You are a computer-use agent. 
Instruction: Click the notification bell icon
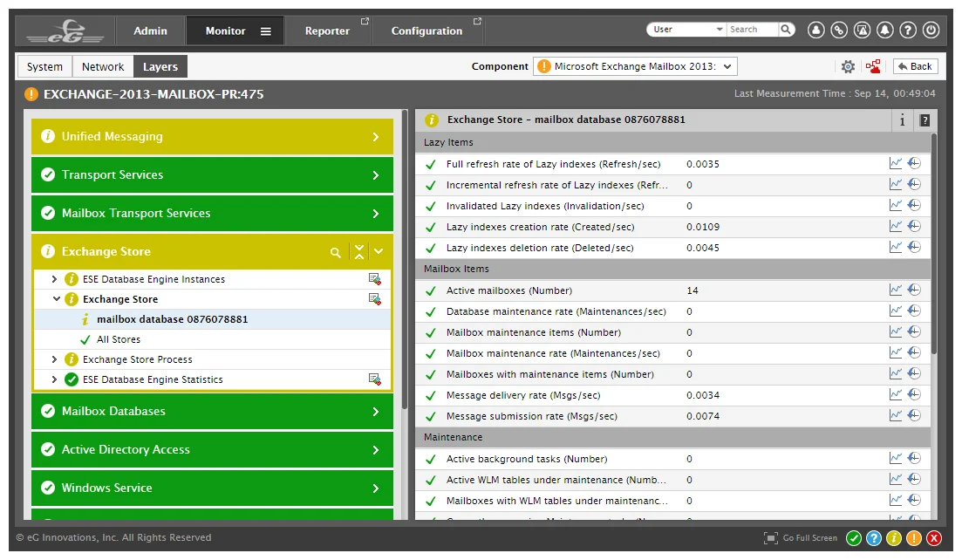884,30
